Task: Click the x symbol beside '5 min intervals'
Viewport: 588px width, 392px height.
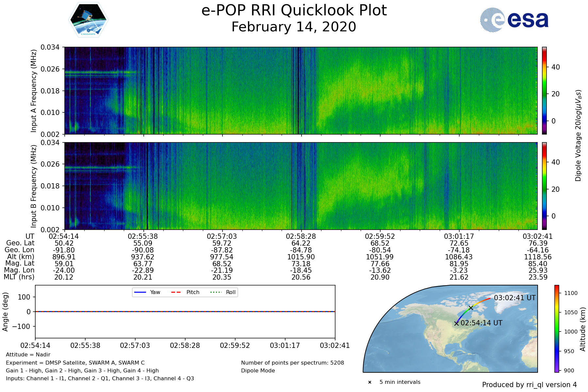Action: click(x=370, y=382)
